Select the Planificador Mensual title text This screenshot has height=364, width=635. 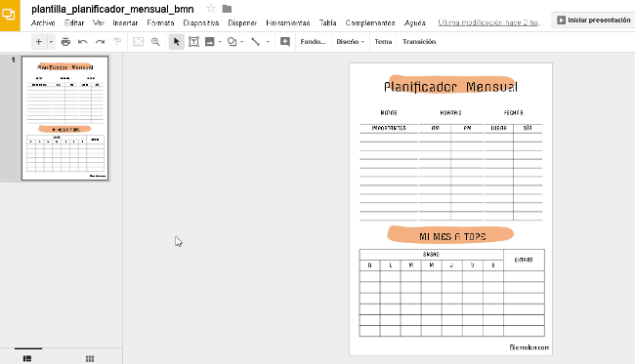(450, 87)
